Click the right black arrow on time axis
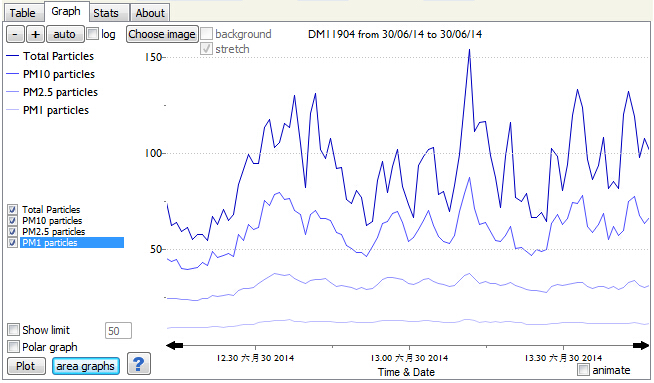654x383 pixels. 641,345
